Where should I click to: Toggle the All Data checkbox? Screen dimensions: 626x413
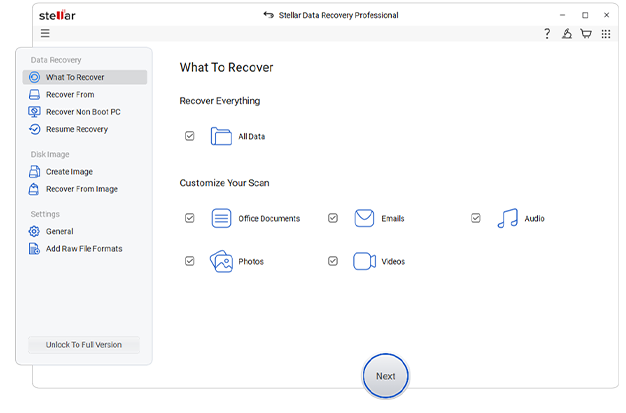tap(190, 136)
